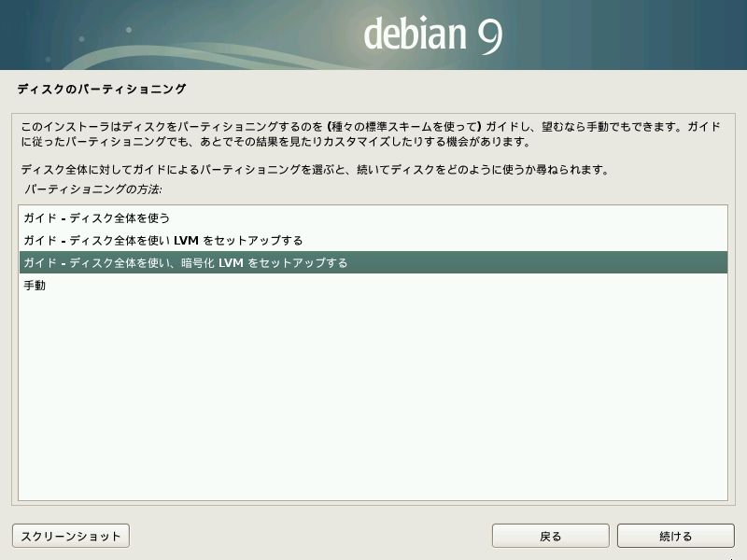This screenshot has width=747, height=560.
Task: Select ガイド - ディスク全体を使う option
Action: pyautogui.click(x=373, y=218)
